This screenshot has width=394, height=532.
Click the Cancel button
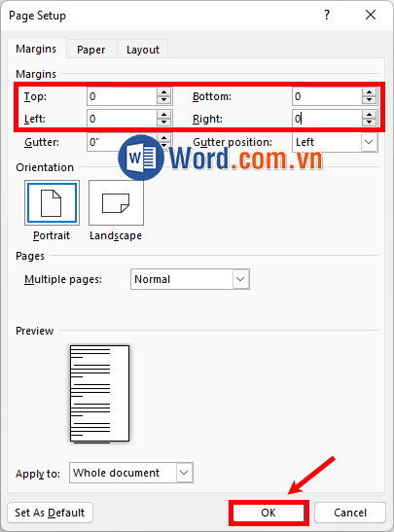click(x=350, y=513)
